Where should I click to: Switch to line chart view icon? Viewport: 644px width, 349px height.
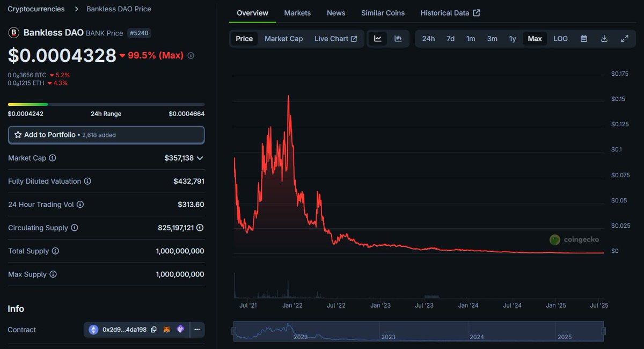click(378, 39)
